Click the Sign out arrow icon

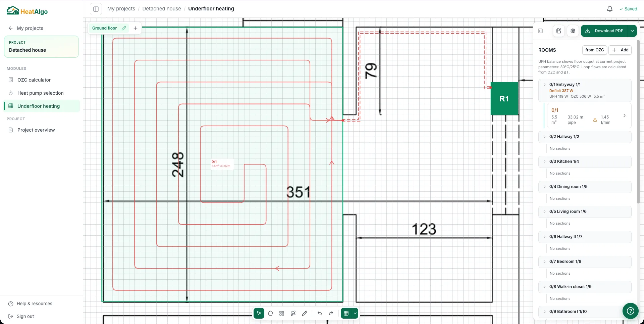(11, 316)
